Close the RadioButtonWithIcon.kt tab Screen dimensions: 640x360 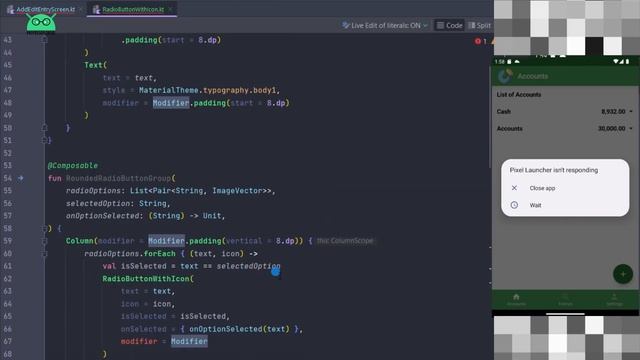pos(171,9)
